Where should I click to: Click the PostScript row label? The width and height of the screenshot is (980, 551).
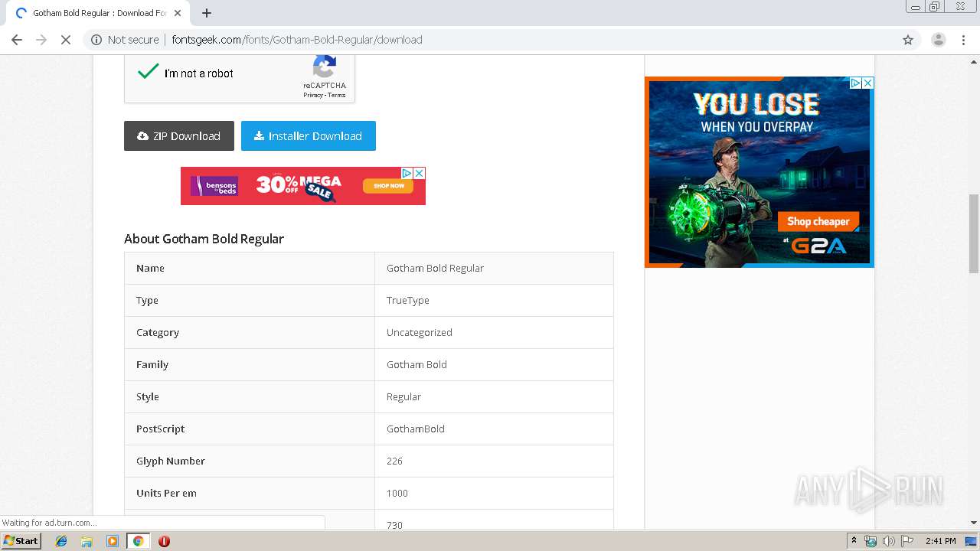[160, 429]
